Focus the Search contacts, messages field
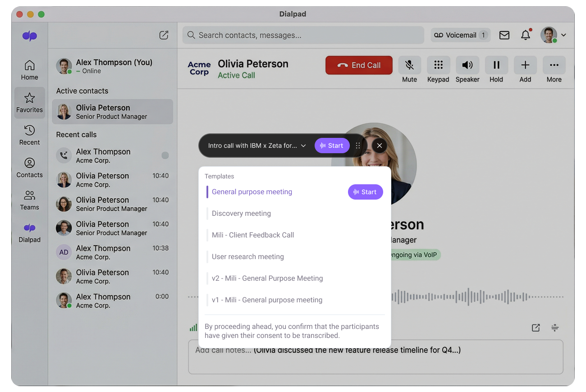The width and height of the screenshot is (586, 392). coord(303,35)
